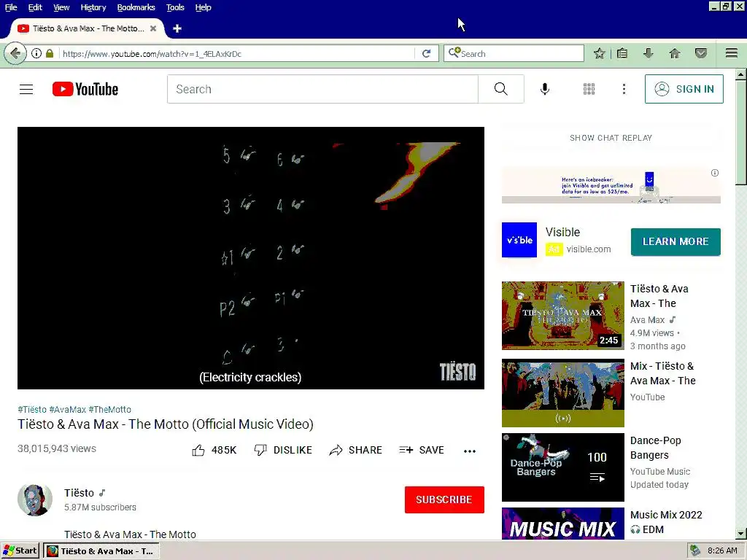Click the more actions ellipsis under video
Viewport: 747px width, 560px height.
point(470,451)
